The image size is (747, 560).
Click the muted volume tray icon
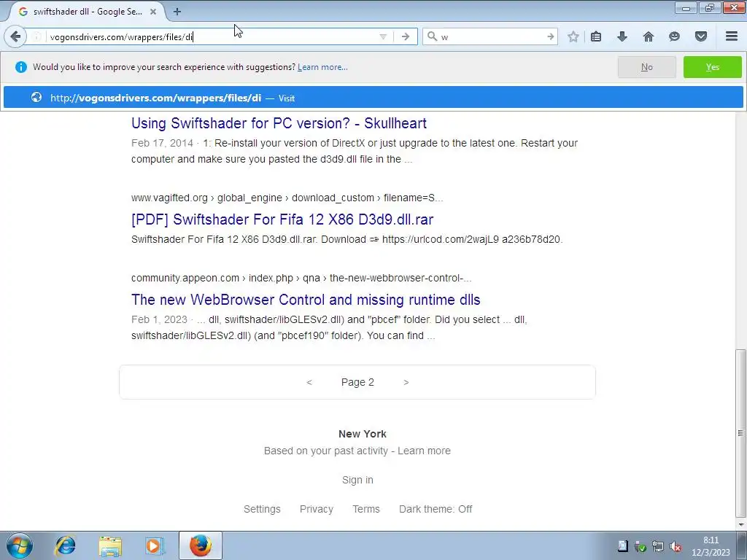pyautogui.click(x=675, y=546)
